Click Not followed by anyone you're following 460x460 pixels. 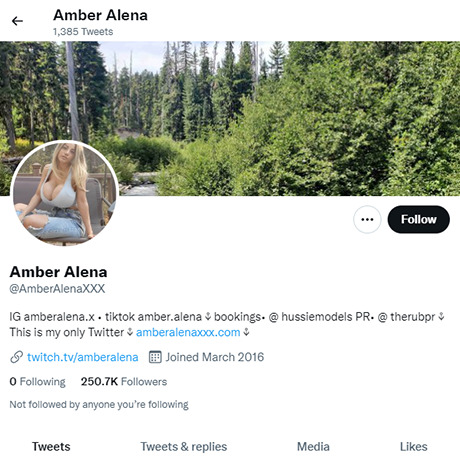tap(99, 404)
